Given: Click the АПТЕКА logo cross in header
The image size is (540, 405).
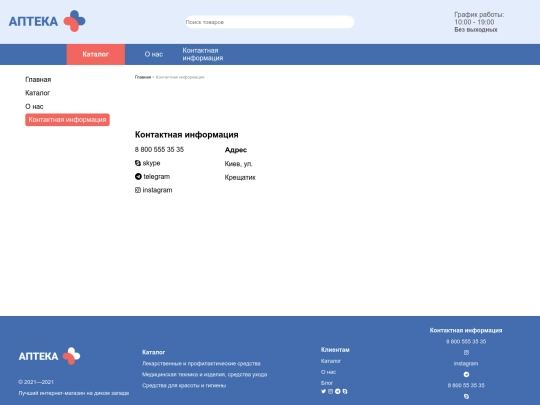Looking at the screenshot, I should pos(74,21).
